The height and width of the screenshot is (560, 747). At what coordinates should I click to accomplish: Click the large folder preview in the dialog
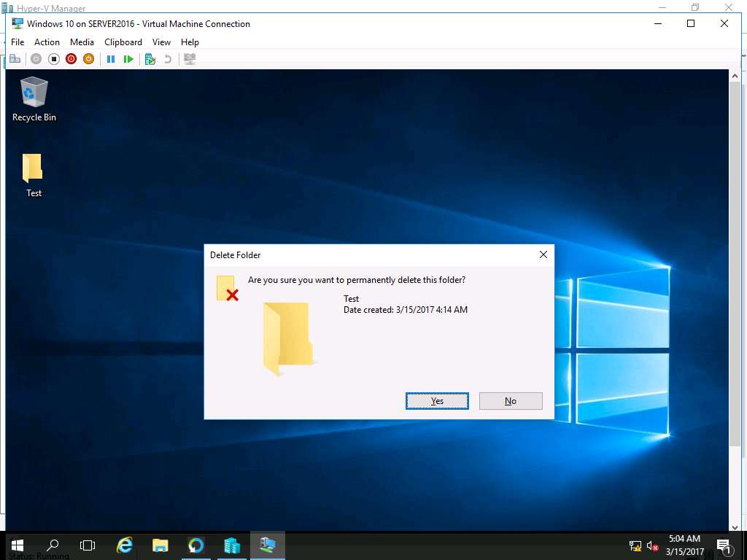(287, 338)
